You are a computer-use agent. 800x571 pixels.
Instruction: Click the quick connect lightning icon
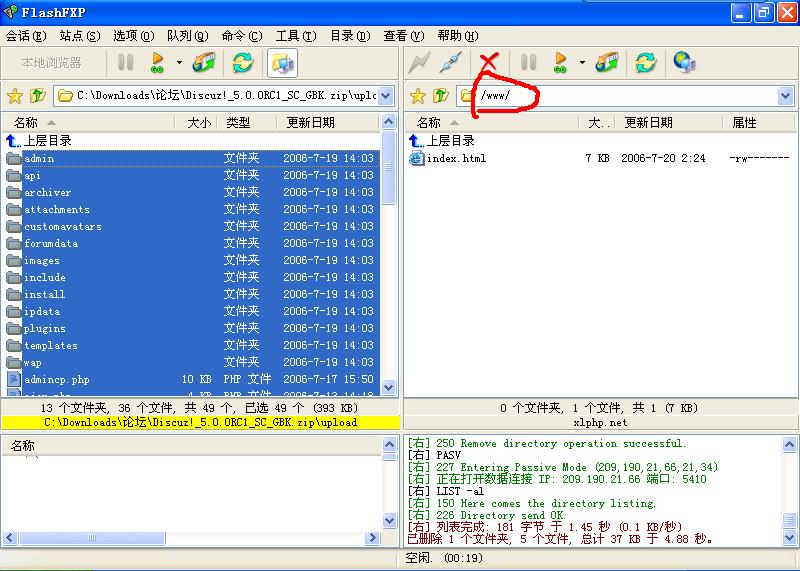coord(419,63)
